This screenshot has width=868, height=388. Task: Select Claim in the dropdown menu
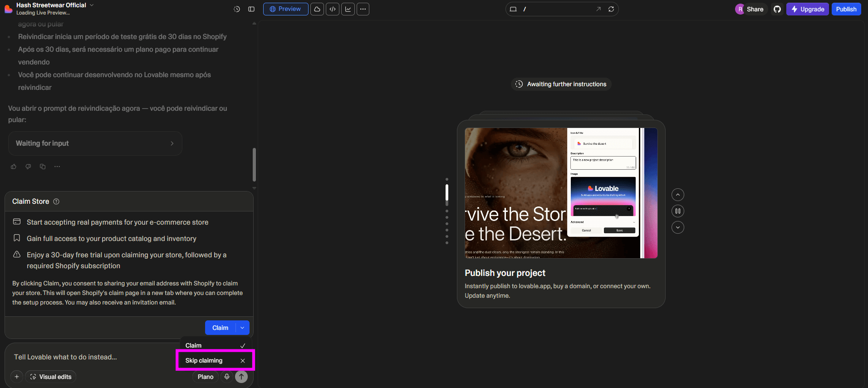click(x=216, y=346)
